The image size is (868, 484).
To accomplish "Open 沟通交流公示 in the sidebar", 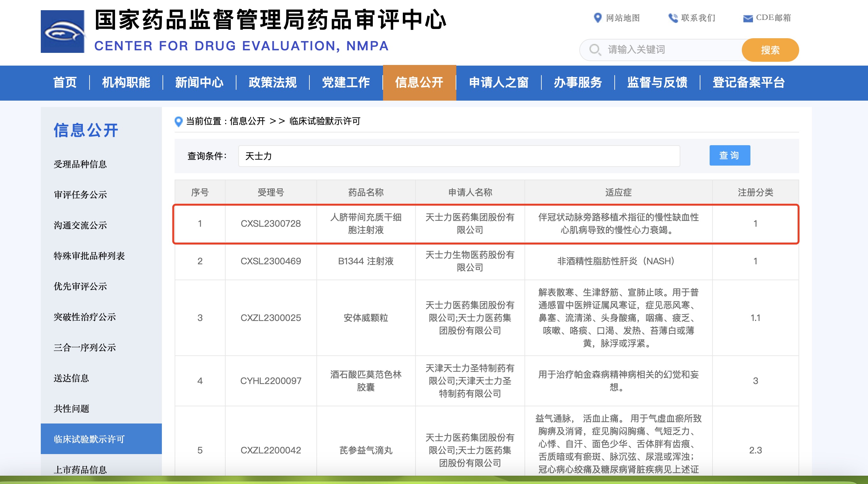I will tap(80, 225).
